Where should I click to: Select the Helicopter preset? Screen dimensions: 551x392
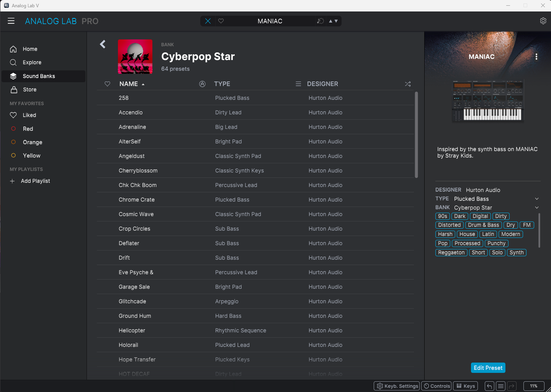pos(255,330)
